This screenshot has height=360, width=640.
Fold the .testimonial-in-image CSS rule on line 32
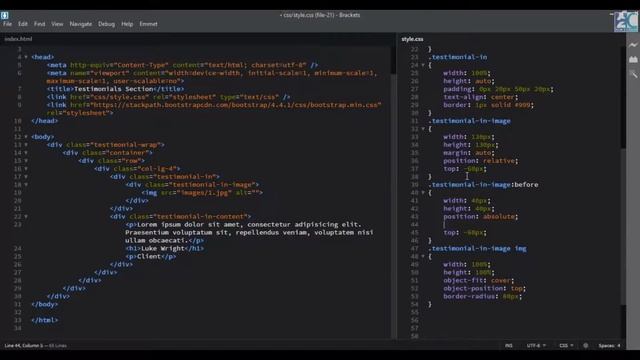[423, 129]
